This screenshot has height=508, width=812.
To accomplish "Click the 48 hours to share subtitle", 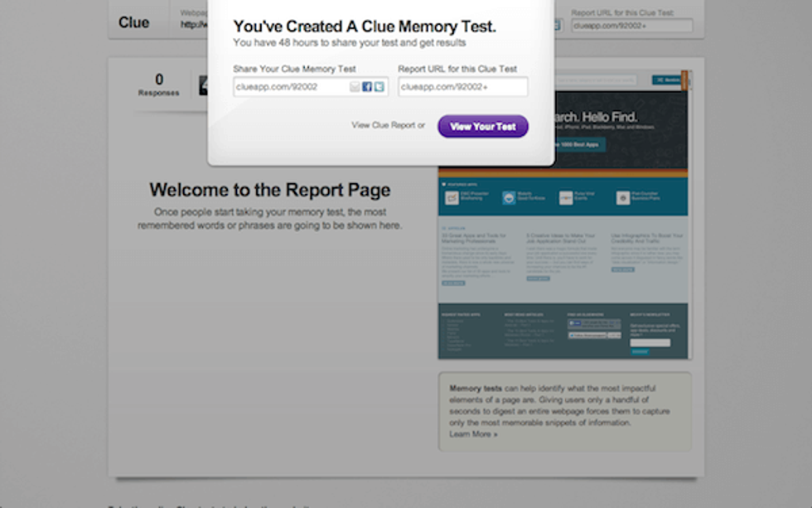I will click(350, 43).
